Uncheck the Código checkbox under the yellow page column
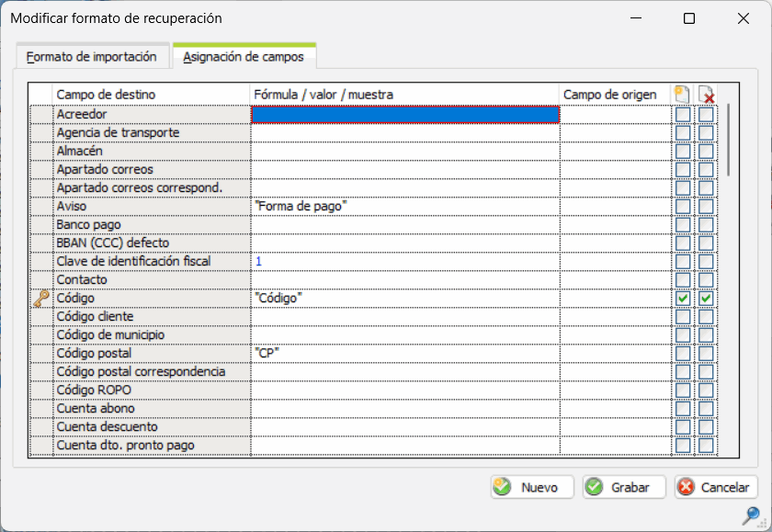Viewport: 772px width, 532px height. pyautogui.click(x=683, y=299)
